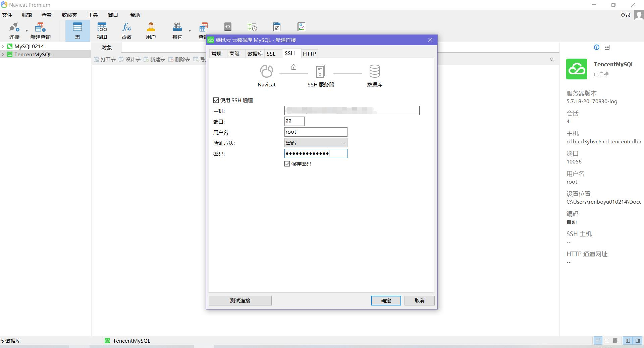
Task: Open the 窗口 window menu
Action: (113, 15)
